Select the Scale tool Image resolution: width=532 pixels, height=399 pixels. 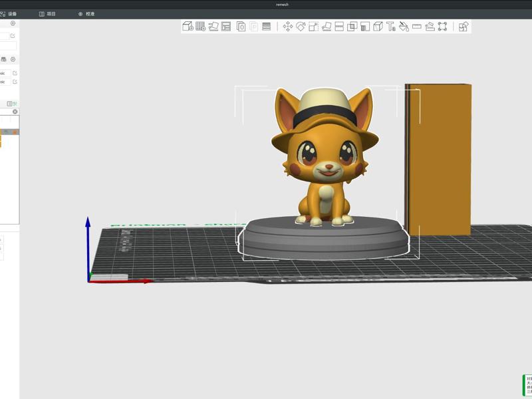[313, 27]
